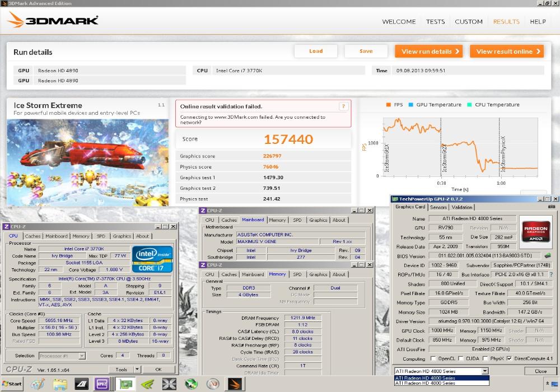560x392 pixels.
Task: Click the Save button in Run details
Action: coord(366,51)
